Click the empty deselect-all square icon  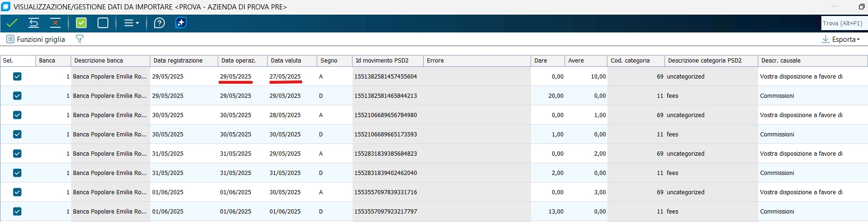[x=103, y=23]
